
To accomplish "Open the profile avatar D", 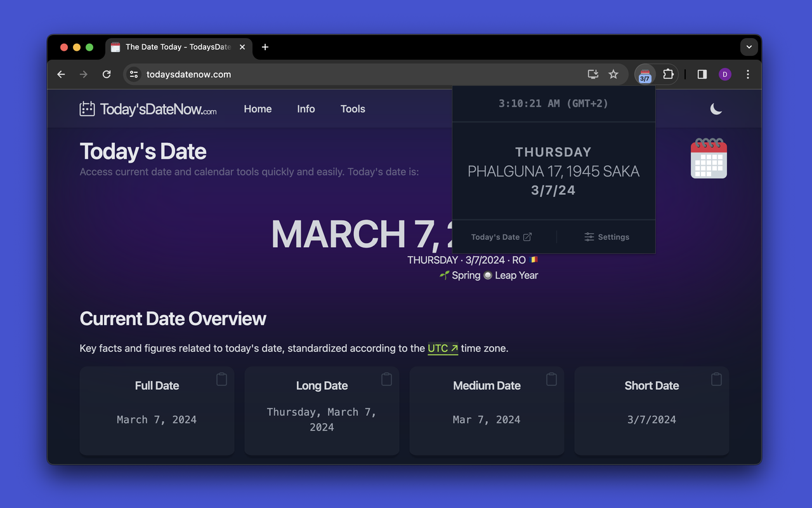I will coord(725,74).
